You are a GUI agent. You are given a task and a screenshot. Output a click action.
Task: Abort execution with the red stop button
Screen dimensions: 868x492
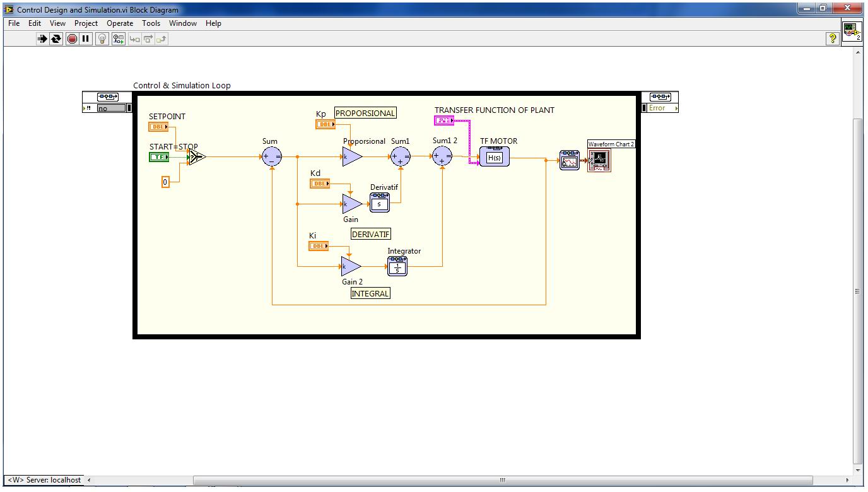[72, 38]
